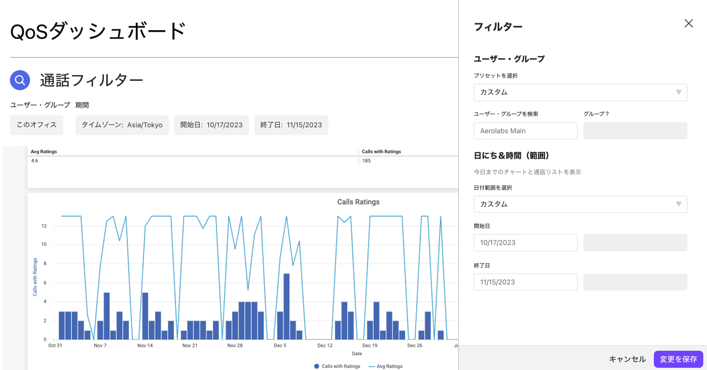Click the Dec 19 axis label

pos(369,346)
